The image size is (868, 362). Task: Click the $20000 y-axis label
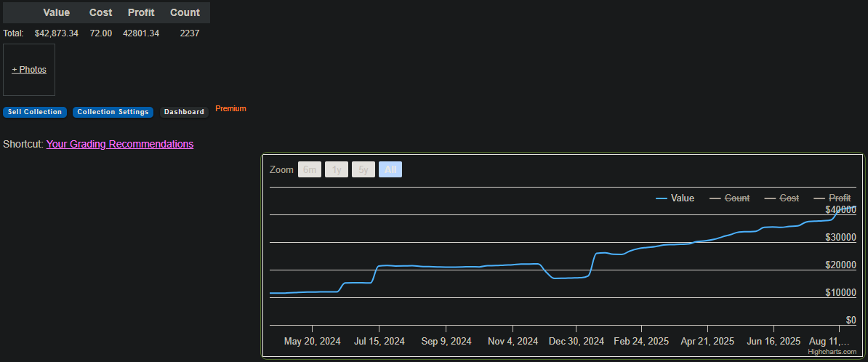pos(840,265)
